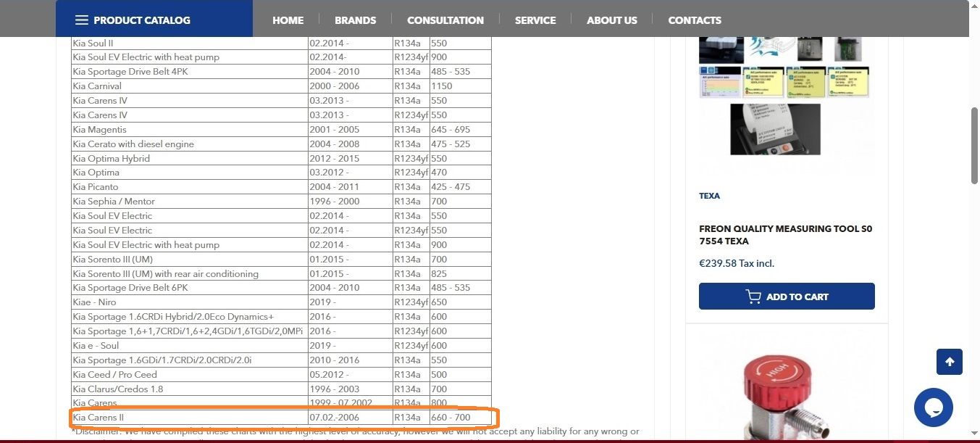Open the Service section
This screenshot has width=980, height=443.
pyautogui.click(x=535, y=20)
